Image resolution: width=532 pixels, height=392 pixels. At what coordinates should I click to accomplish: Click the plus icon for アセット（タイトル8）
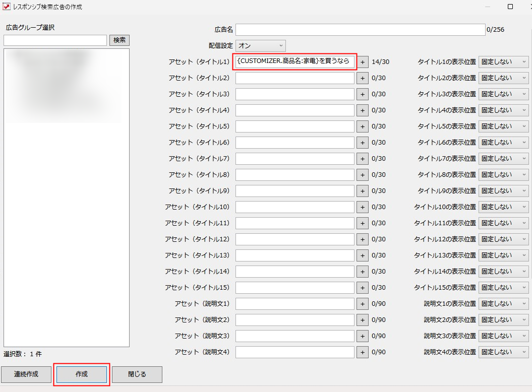coord(362,175)
